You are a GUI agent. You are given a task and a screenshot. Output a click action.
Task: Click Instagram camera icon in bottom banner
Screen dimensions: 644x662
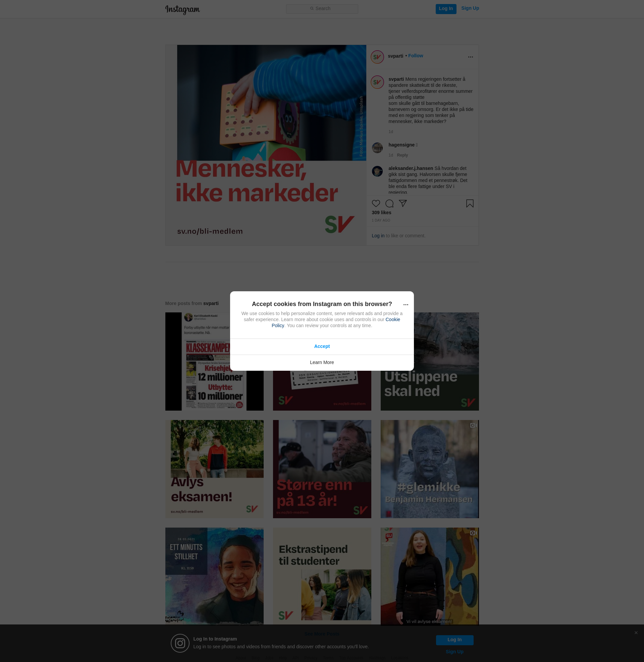180,643
